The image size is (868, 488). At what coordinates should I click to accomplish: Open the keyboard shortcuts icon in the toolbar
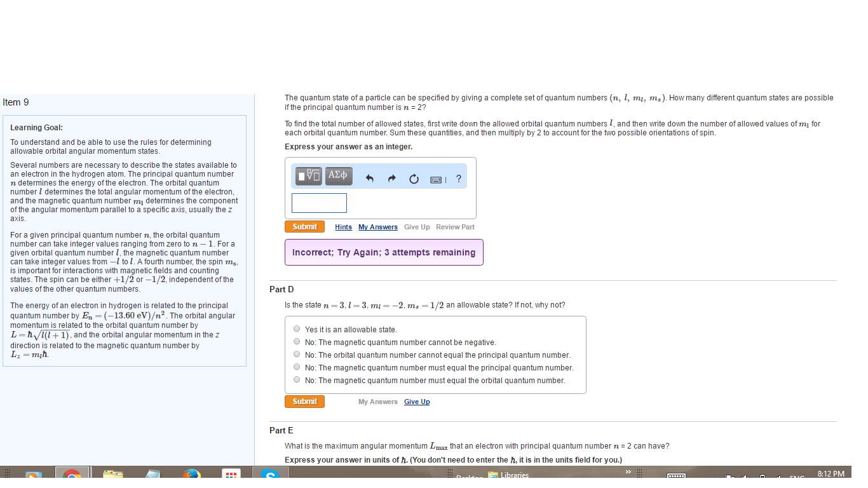click(437, 180)
